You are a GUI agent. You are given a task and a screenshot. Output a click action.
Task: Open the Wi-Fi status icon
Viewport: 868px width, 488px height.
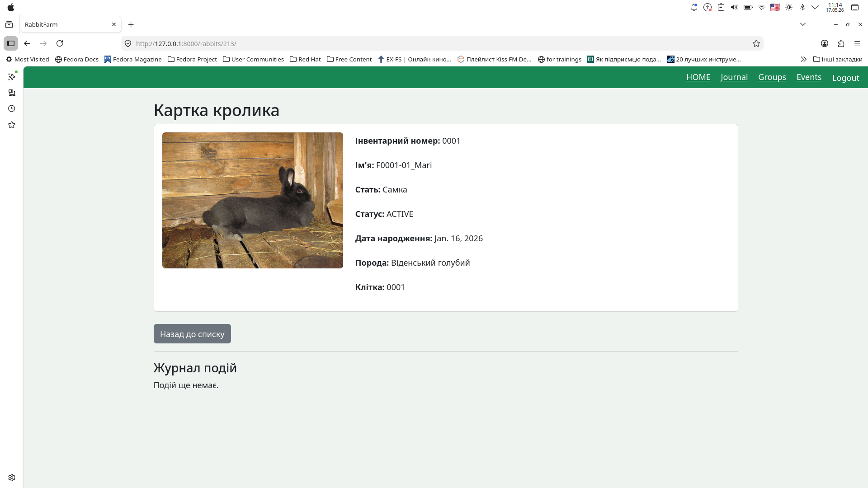tap(762, 7)
